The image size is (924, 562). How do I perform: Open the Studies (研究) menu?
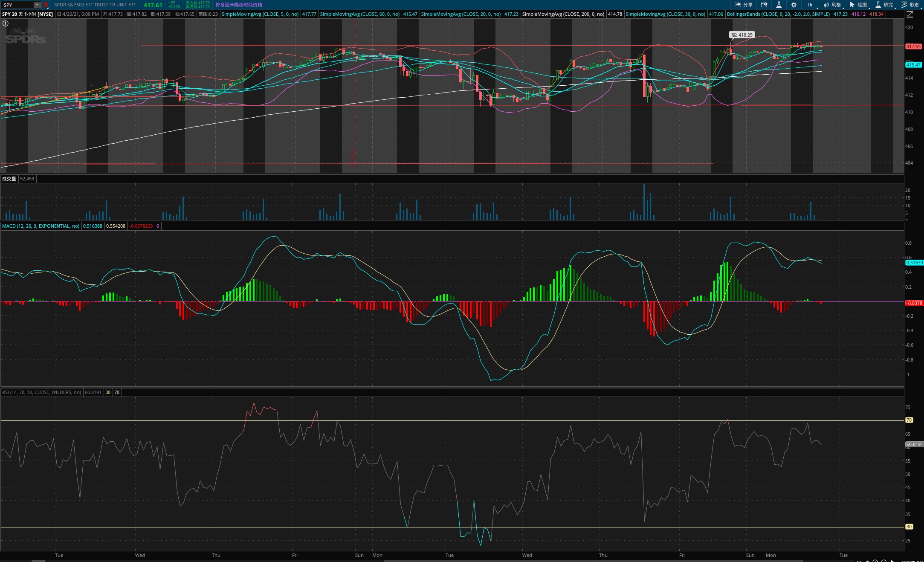click(x=885, y=5)
